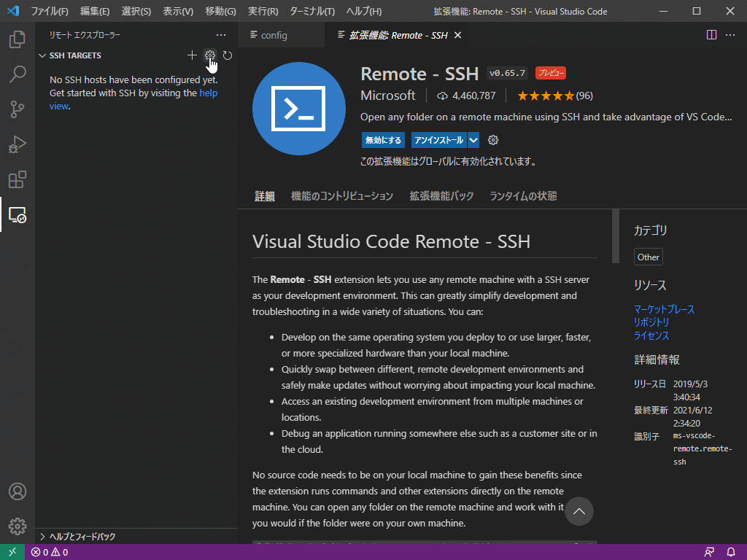This screenshot has width=747, height=560.
Task: Click the extension settings gear beside アンインストール
Action: point(493,139)
